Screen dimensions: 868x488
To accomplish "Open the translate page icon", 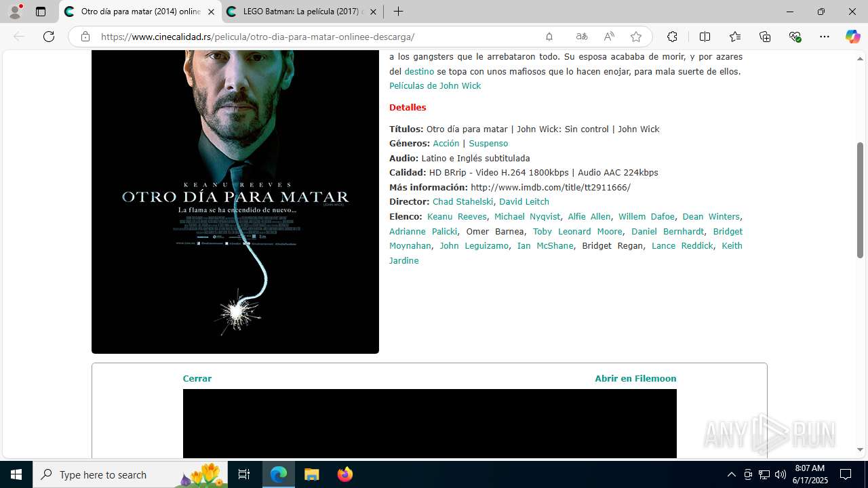I will [x=582, y=37].
